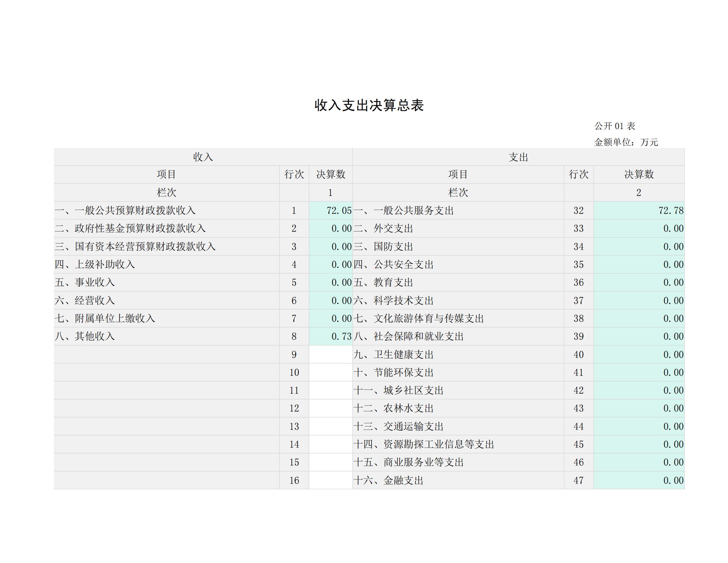Viewport: 728px width, 563px height.
Task: Select the 公开 01 表 label
Action: (615, 126)
